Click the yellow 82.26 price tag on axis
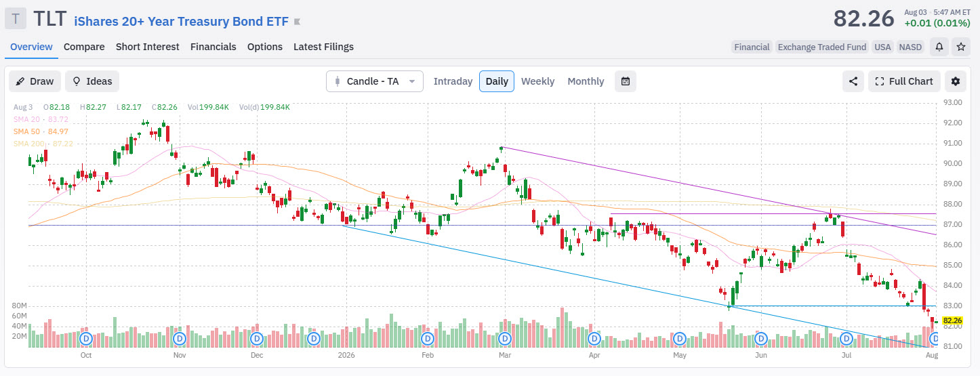This screenshot has width=980, height=376. pos(952,320)
